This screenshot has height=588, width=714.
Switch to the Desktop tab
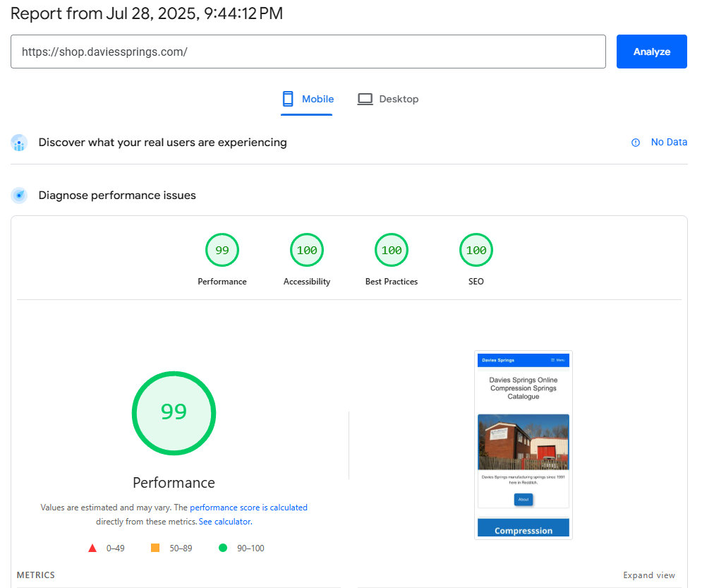point(388,99)
